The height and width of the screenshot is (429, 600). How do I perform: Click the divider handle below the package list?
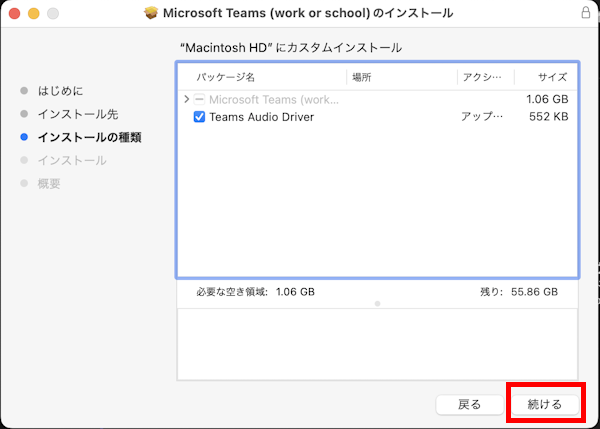(x=377, y=302)
